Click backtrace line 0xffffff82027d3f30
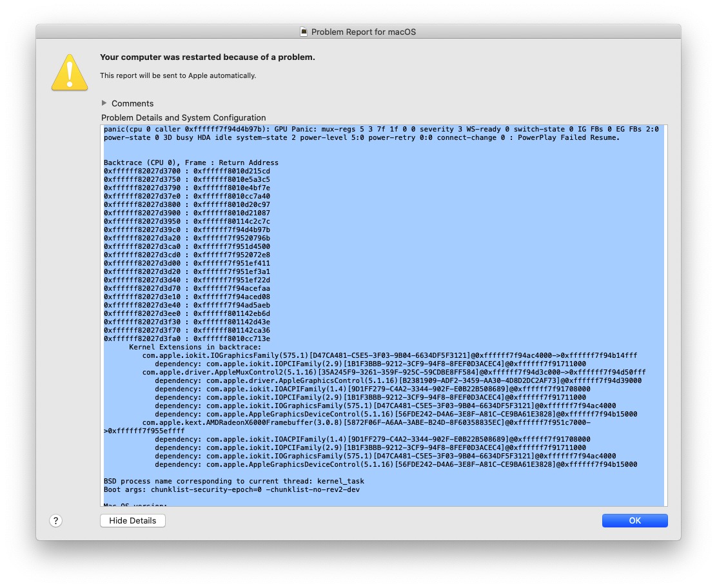The width and height of the screenshot is (717, 588). 187,322
